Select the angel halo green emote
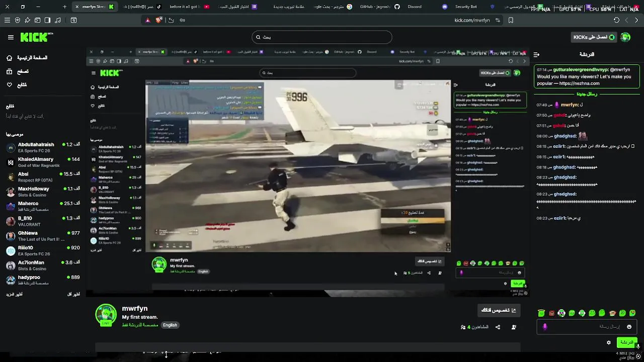The height and width of the screenshot is (362, 644). pyautogui.click(x=541, y=313)
